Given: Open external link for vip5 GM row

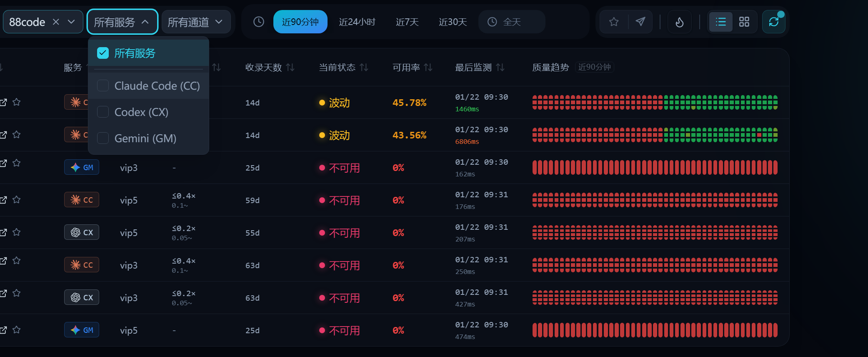Looking at the screenshot, I should click(x=3, y=330).
